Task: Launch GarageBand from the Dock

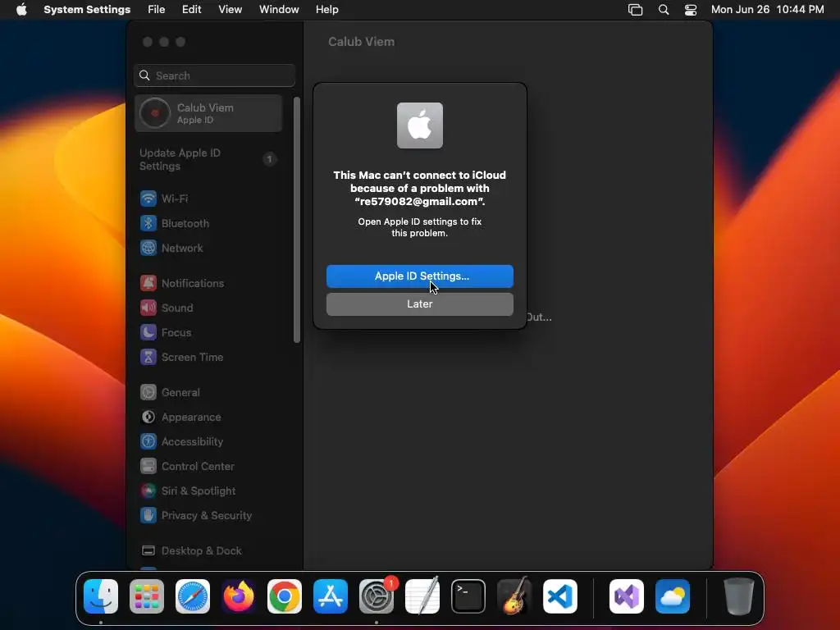Action: click(514, 596)
